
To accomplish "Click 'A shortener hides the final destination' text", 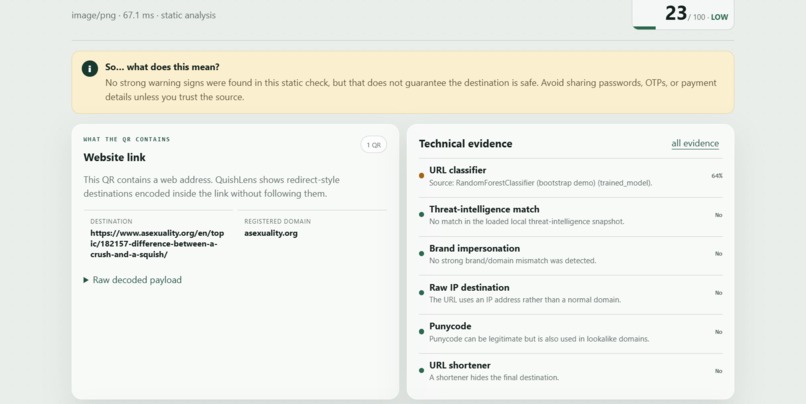I will point(494,378).
